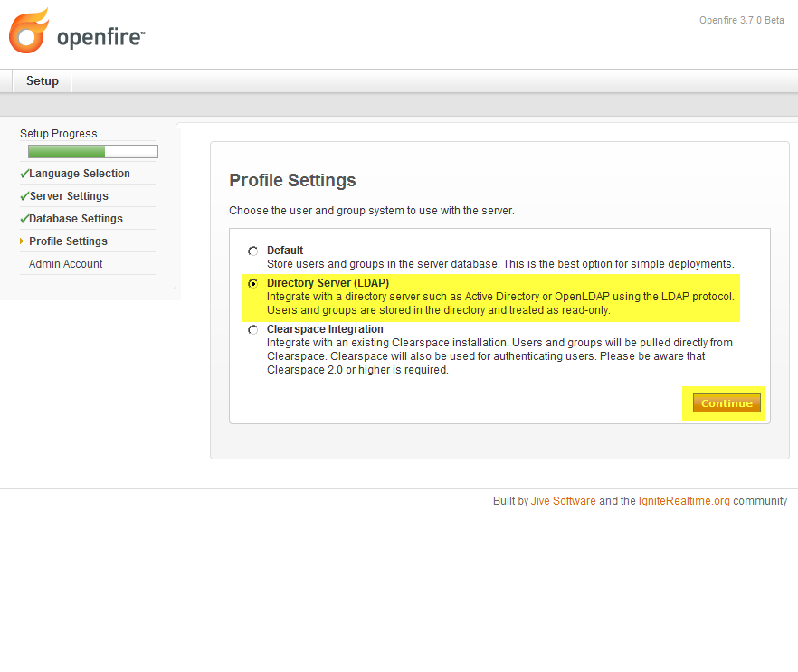Click the Server Settings green checkmark

(24, 196)
